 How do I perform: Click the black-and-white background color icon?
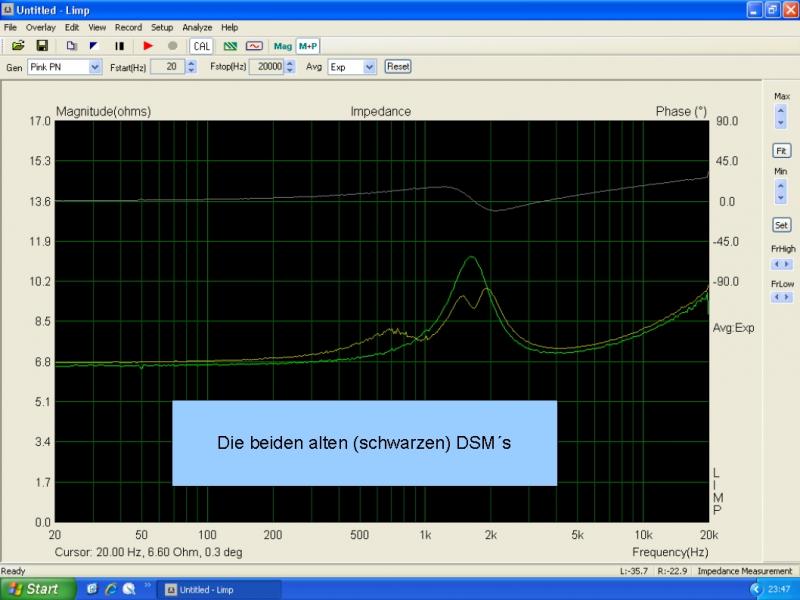[95, 46]
